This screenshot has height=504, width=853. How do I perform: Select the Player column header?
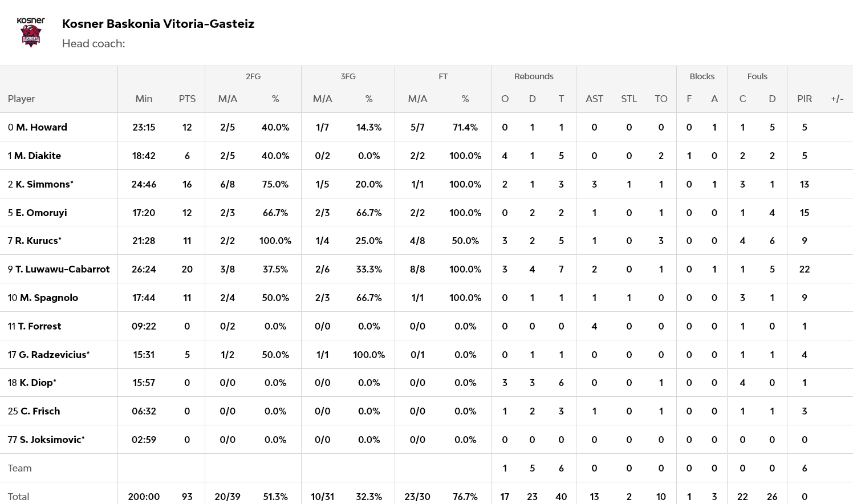tap(22, 99)
